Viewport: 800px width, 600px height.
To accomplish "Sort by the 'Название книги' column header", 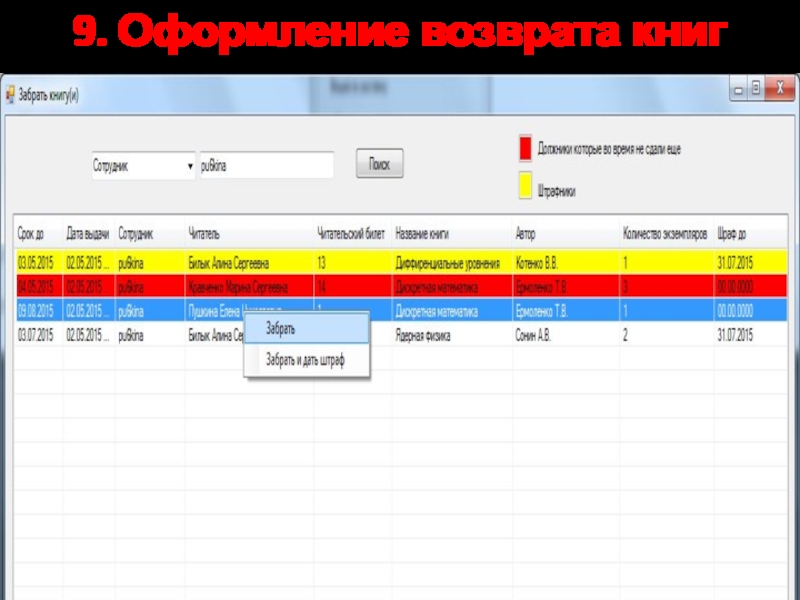I will [x=422, y=233].
